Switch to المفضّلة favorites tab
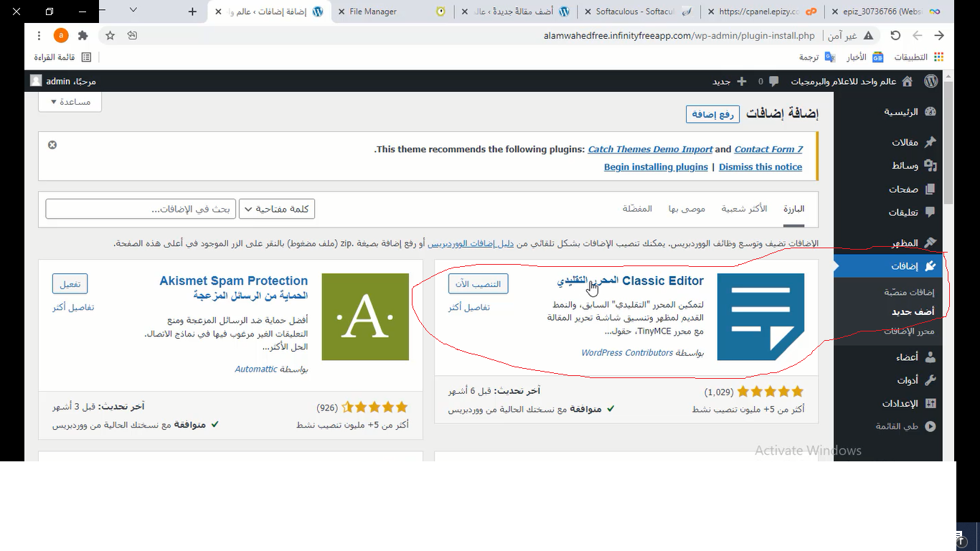The image size is (980, 551). tap(637, 209)
